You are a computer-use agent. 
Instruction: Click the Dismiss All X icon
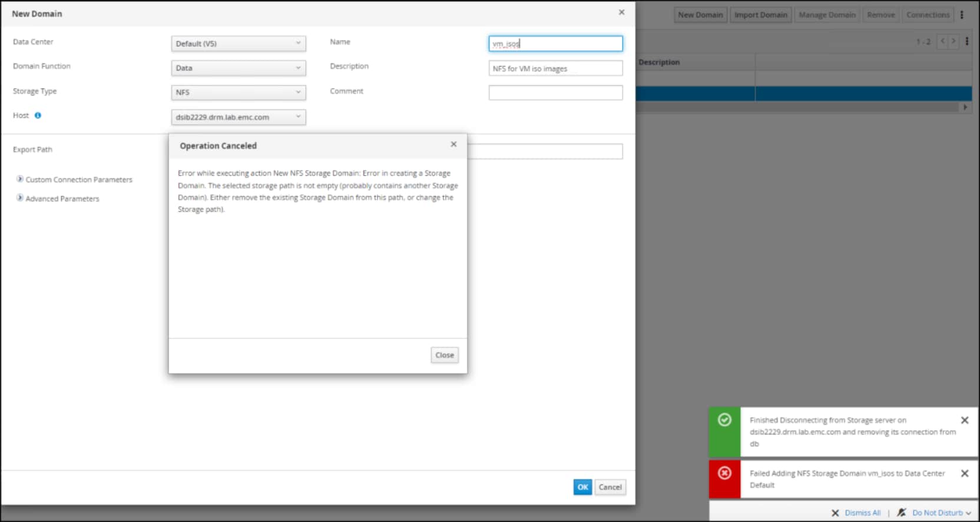tap(835, 513)
